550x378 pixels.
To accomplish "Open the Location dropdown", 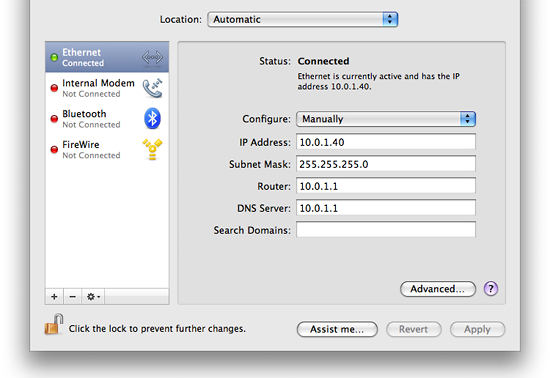I will 302,19.
